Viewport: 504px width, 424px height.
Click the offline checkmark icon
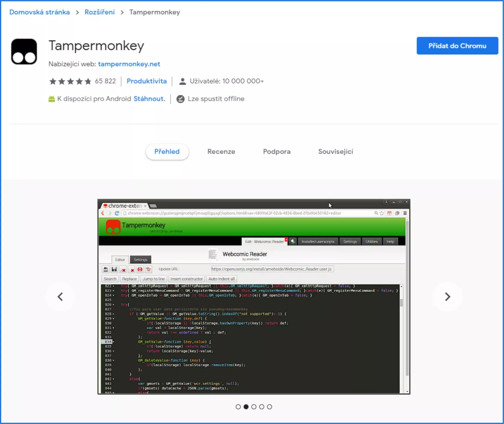(x=180, y=99)
